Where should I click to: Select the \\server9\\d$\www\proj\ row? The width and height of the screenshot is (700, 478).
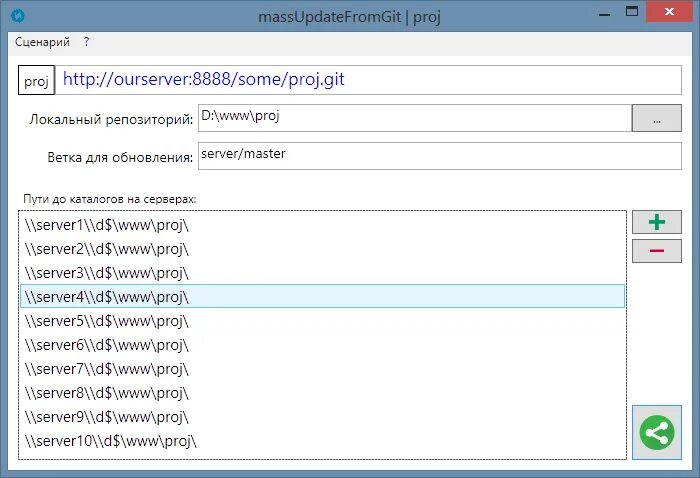[322, 417]
